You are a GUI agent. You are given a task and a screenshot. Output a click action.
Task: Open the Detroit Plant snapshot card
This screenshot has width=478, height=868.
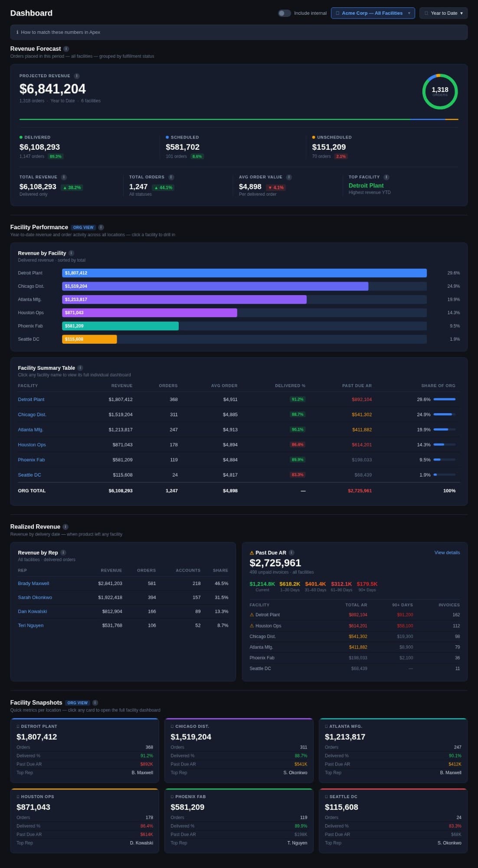pyautogui.click(x=85, y=750)
